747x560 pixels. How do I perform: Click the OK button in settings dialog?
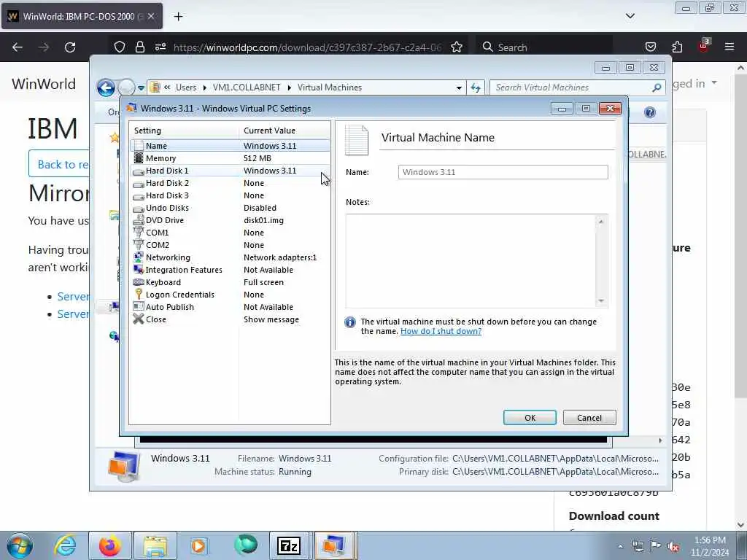530,418
